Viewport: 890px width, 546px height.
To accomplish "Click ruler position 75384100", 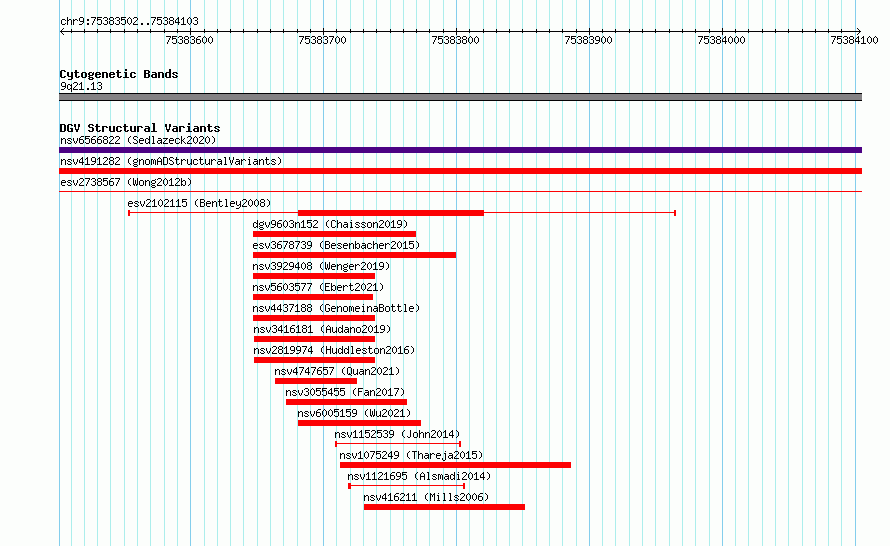I will (x=854, y=40).
